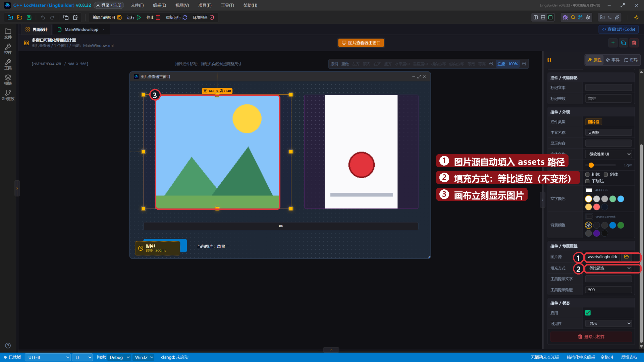This screenshot has width=644, height=362.
Task: Toggle the sun theme icon
Action: click(x=636, y=17)
